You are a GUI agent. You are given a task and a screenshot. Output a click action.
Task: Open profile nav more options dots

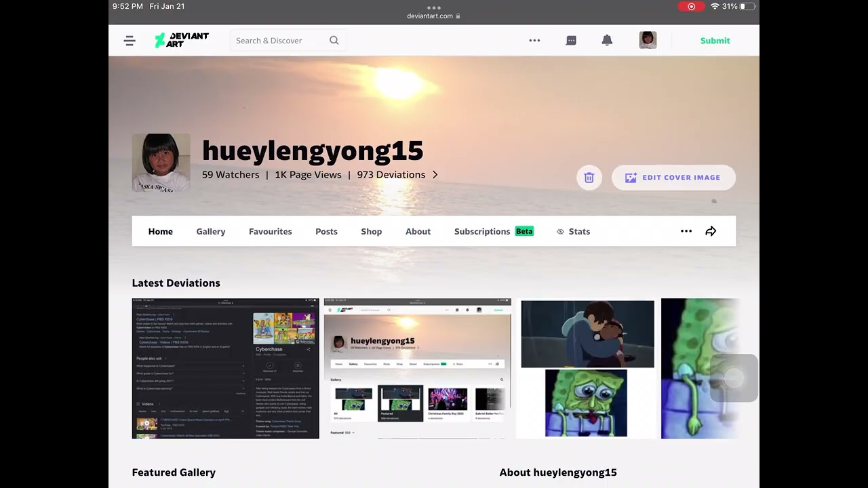(686, 231)
